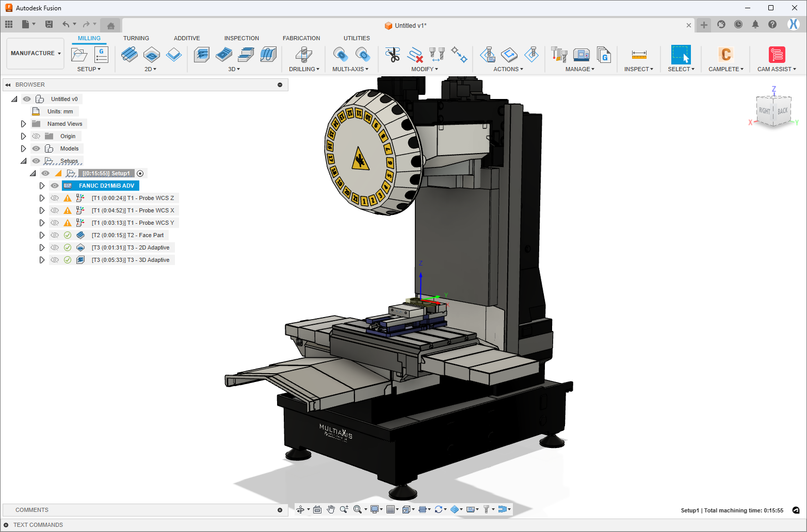Expand the Named Views folder
Screen dimensions: 807x532
pos(23,124)
